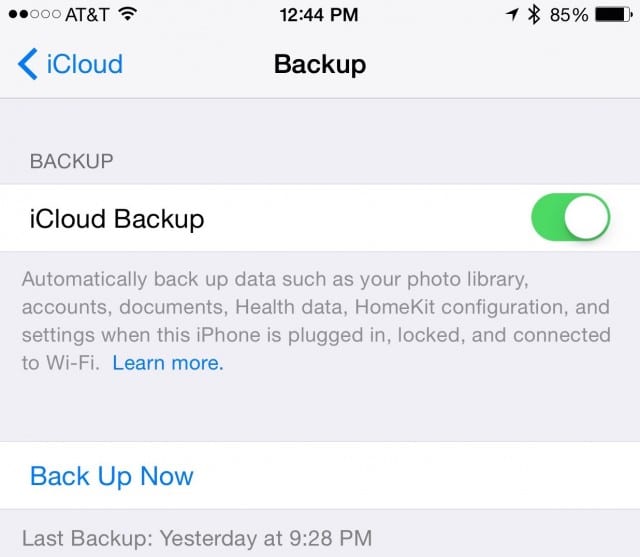Image resolution: width=640 pixels, height=557 pixels.
Task: Tap the Backup navigation title
Action: click(x=320, y=64)
